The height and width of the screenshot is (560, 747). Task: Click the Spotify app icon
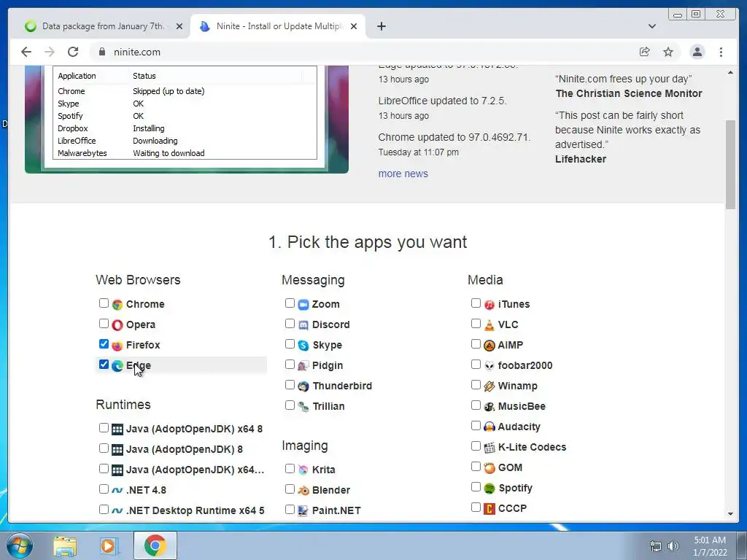[489, 489]
